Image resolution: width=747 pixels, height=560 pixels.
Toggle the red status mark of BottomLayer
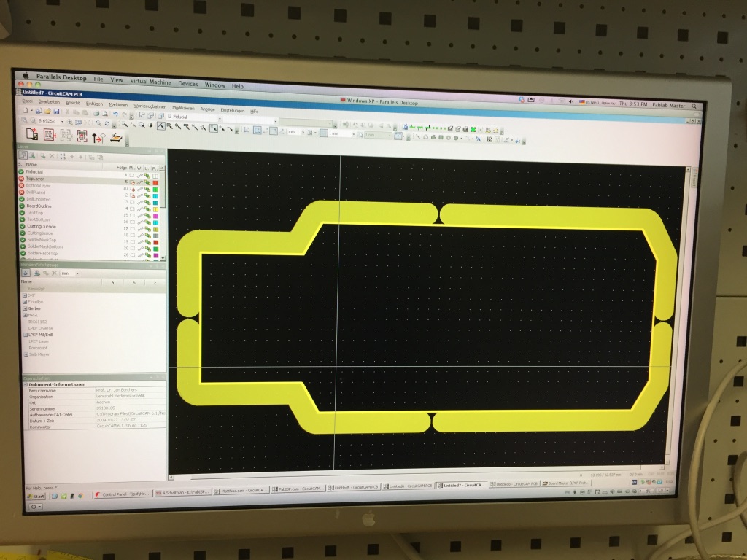click(21, 185)
